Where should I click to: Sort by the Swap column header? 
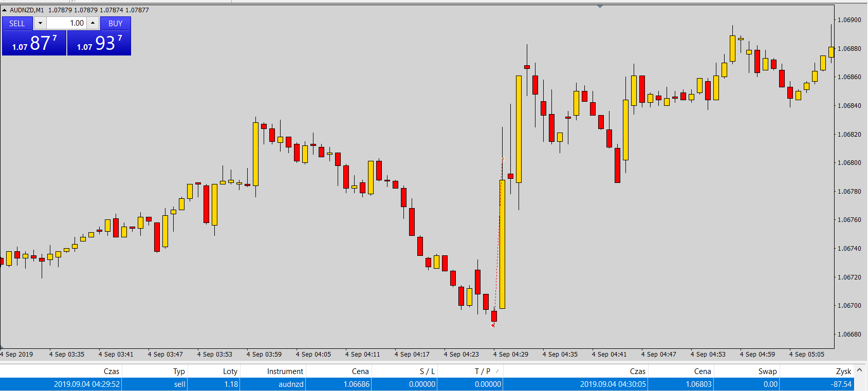(x=747, y=371)
